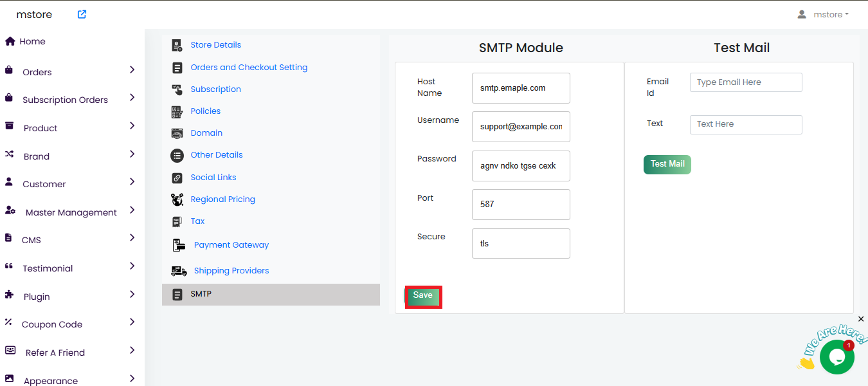
Task: Expand the Product menu chevron
Action: click(132, 126)
